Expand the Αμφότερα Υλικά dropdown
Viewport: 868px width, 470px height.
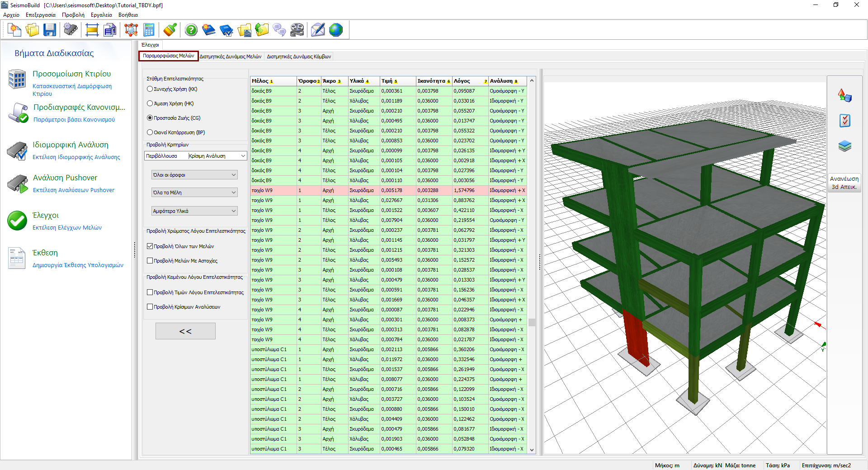(x=194, y=211)
